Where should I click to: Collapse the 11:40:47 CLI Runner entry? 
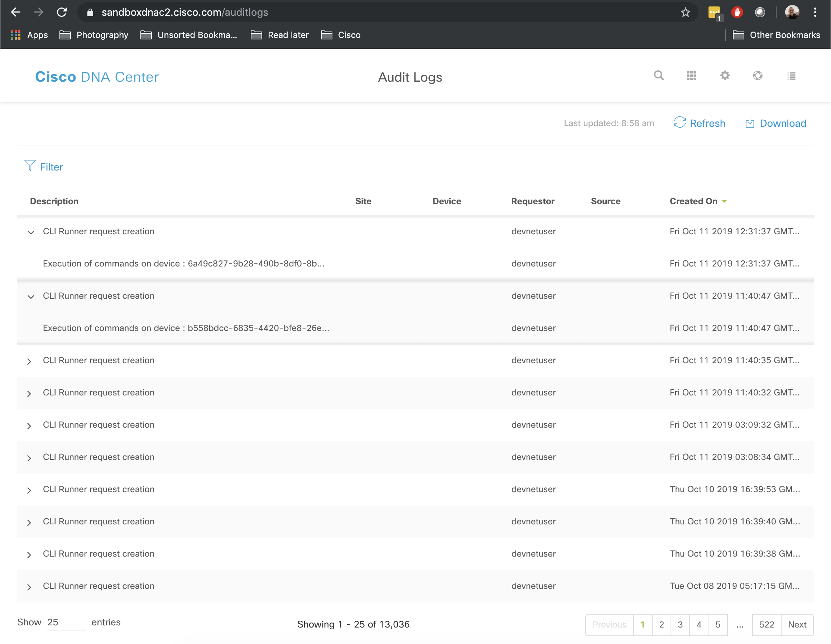[31, 297]
